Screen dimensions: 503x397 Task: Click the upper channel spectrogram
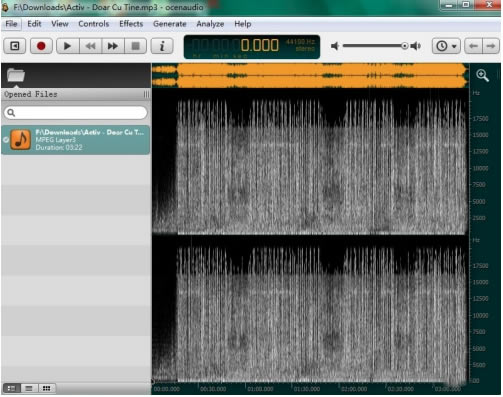click(x=310, y=163)
